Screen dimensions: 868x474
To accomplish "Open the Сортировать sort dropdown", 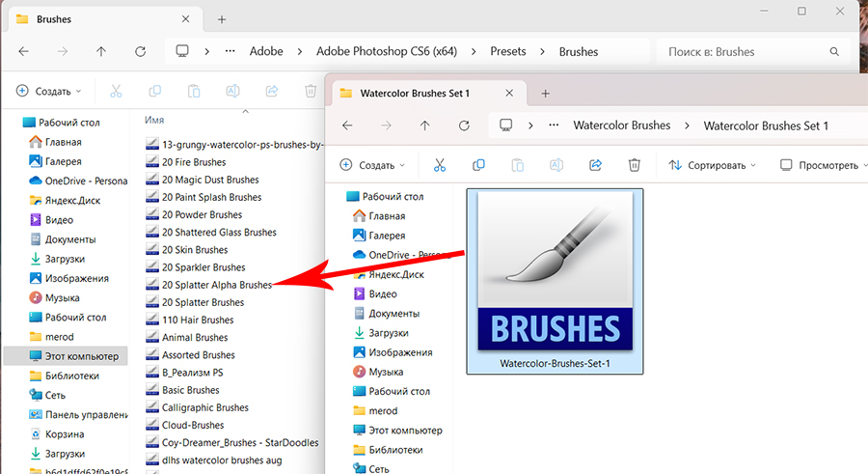I will pyautogui.click(x=713, y=165).
